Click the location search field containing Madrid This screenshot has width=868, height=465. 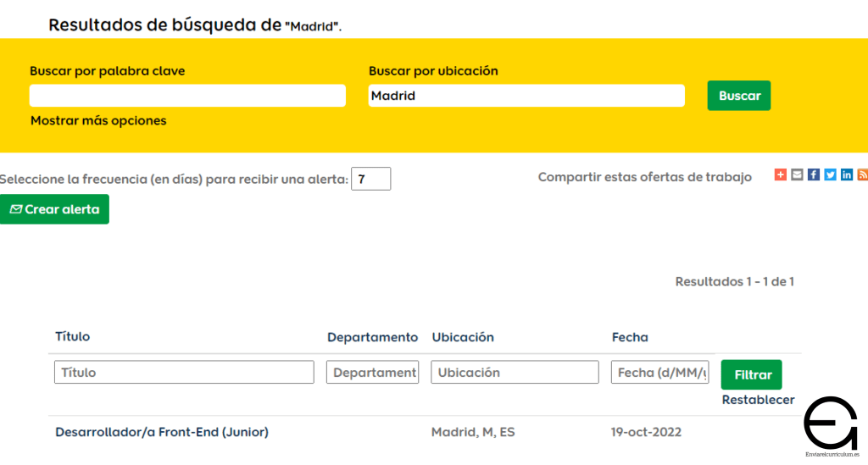[x=526, y=96]
